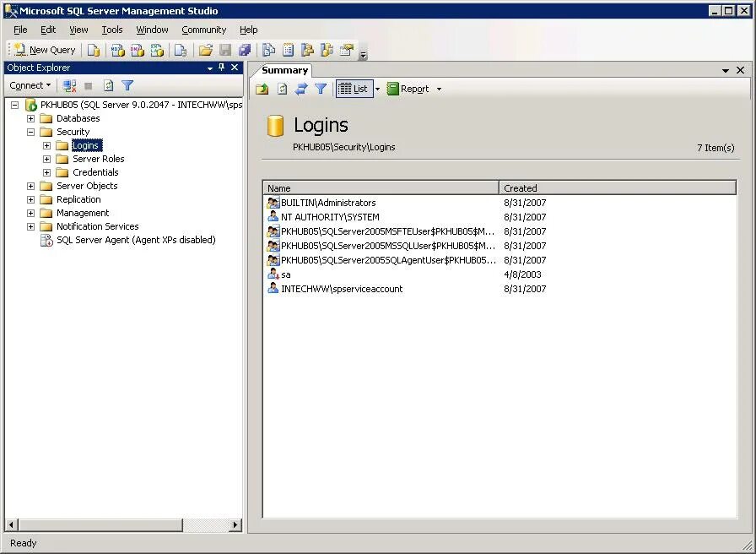Click Properties Window toolbar icon
756x554 pixels.
click(347, 50)
